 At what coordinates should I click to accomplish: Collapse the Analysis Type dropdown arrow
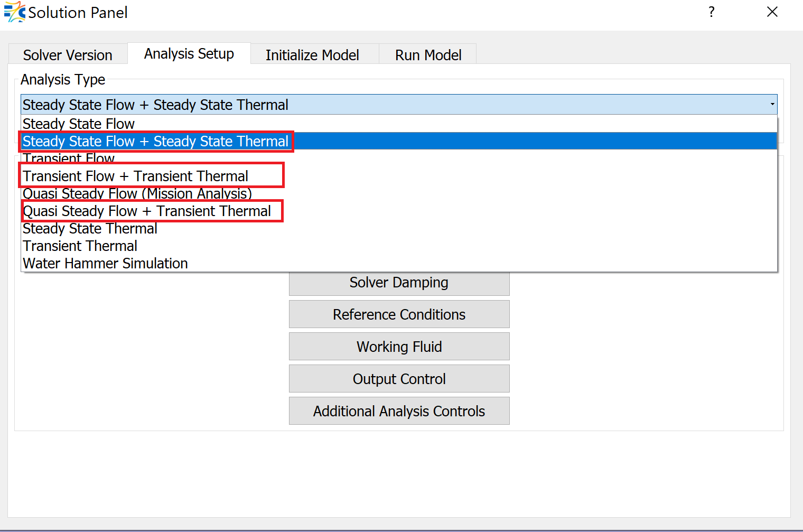[x=772, y=105]
